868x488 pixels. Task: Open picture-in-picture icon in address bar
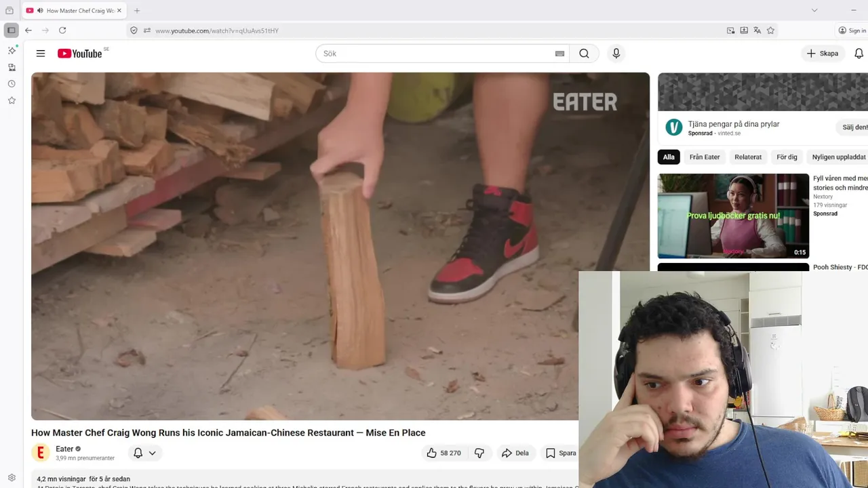click(x=730, y=30)
